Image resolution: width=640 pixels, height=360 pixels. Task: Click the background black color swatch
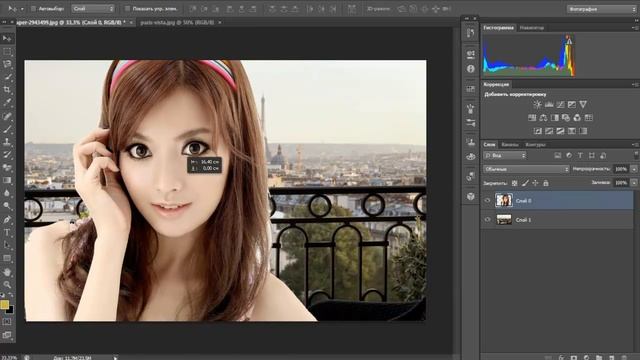11,311
